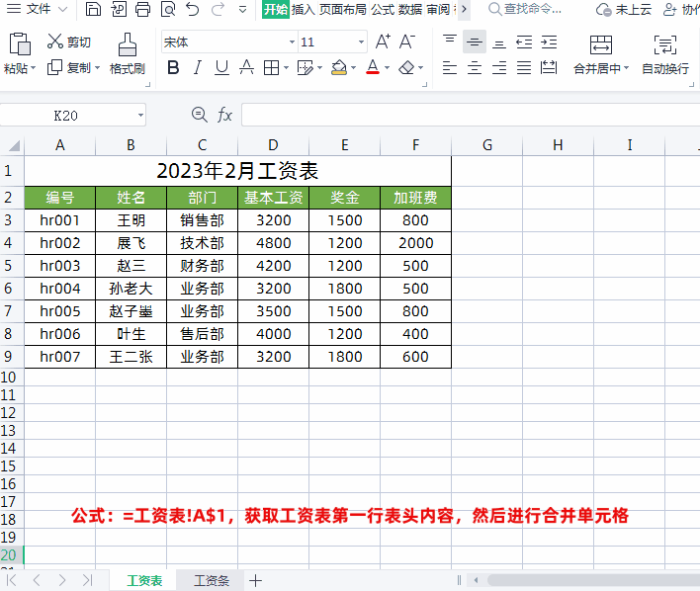Open font color dropdown arrow

387,68
